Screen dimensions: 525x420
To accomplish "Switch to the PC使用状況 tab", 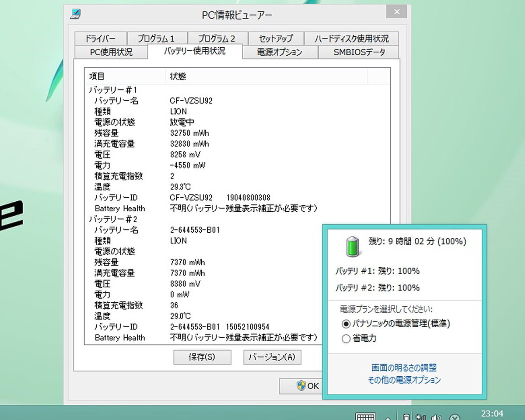I will coord(111,52).
